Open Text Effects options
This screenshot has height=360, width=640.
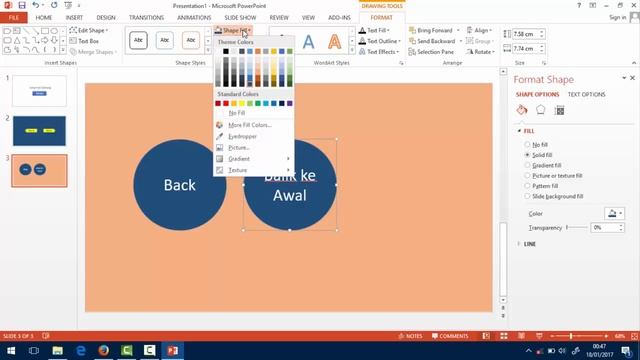click(379, 52)
